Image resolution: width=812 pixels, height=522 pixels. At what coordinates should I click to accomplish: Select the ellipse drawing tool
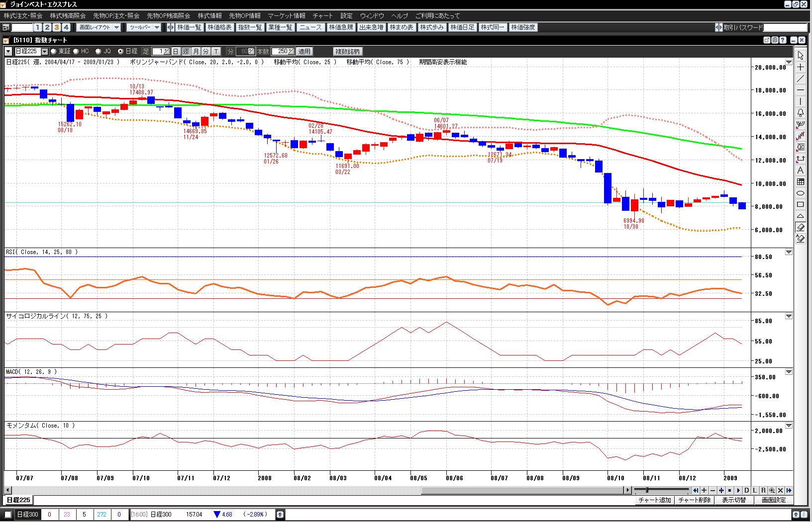[x=801, y=193]
